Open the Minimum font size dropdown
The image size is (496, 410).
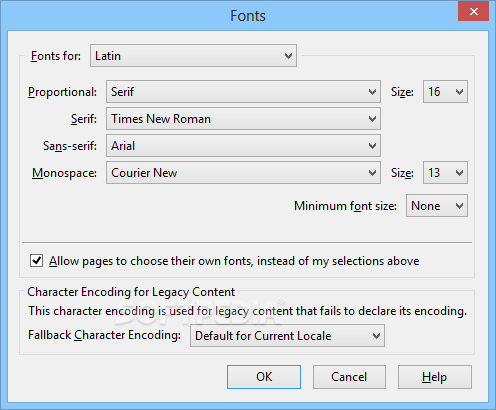click(437, 206)
